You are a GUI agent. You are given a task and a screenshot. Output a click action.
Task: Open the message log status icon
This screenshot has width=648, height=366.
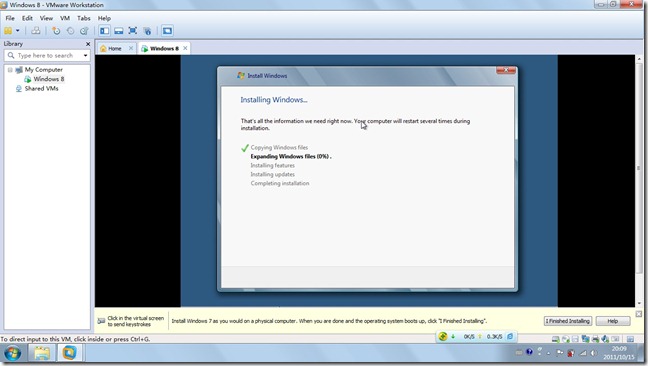(x=630, y=339)
